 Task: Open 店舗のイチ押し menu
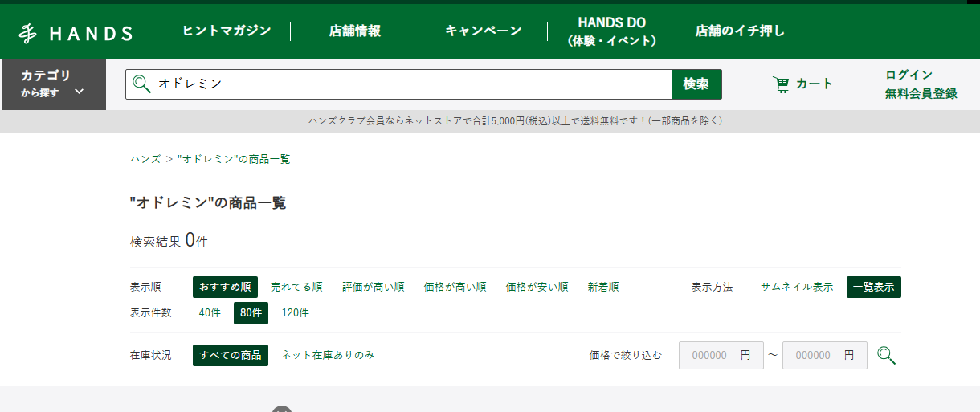pyautogui.click(x=740, y=31)
